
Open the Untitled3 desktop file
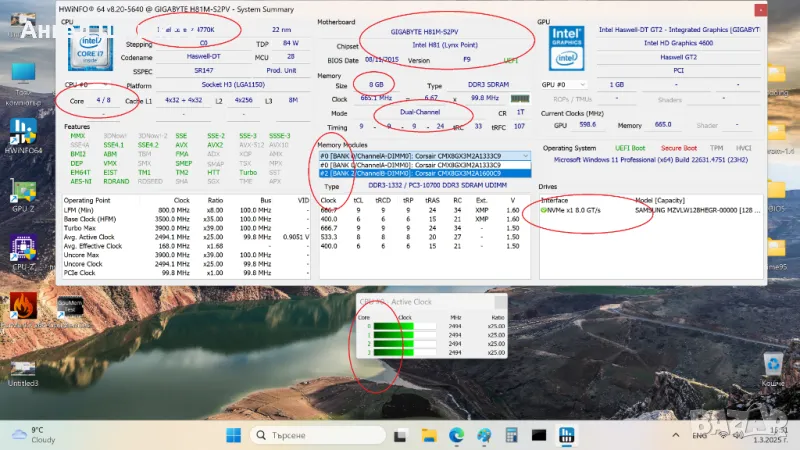(22, 364)
